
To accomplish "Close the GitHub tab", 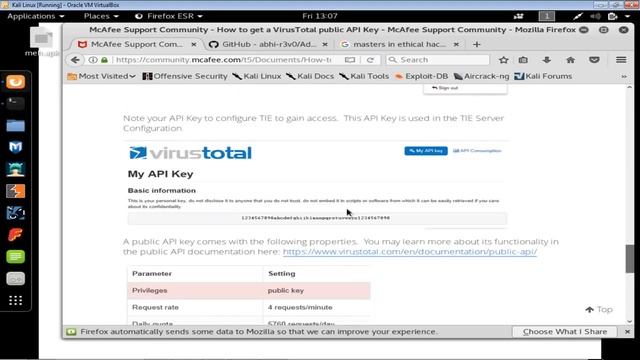I will coord(325,44).
